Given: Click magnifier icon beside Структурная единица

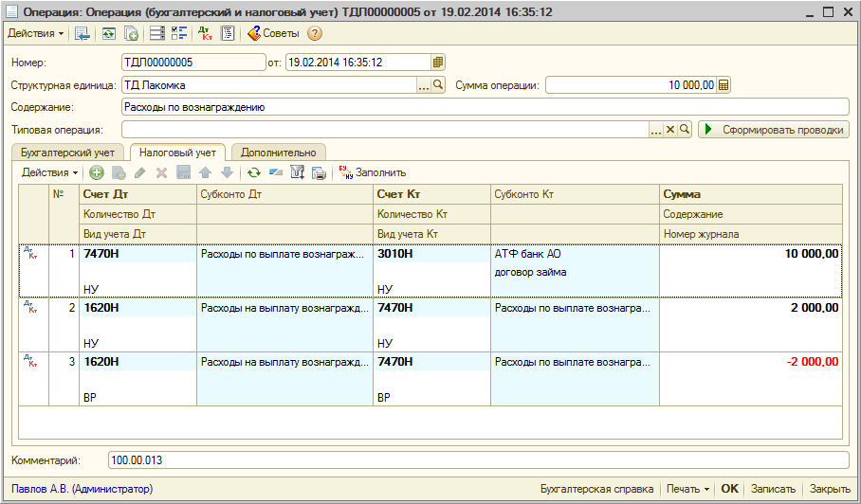Looking at the screenshot, I should (x=438, y=85).
